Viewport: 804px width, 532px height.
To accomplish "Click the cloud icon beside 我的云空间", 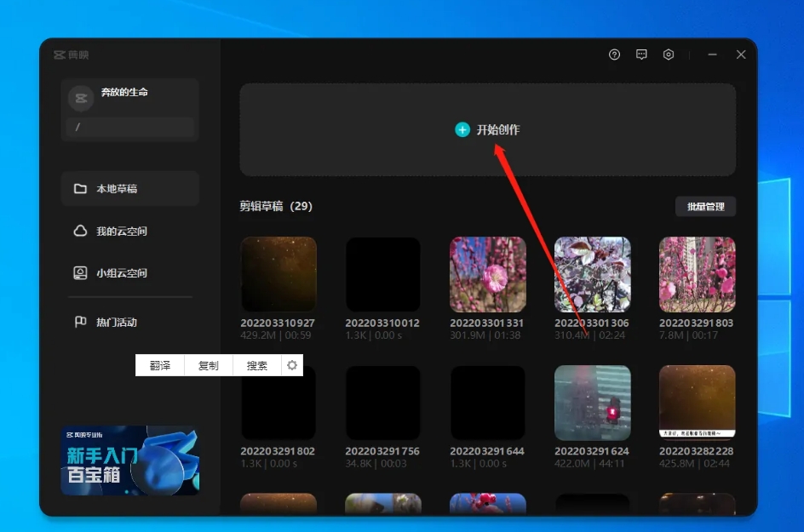I will [x=80, y=232].
